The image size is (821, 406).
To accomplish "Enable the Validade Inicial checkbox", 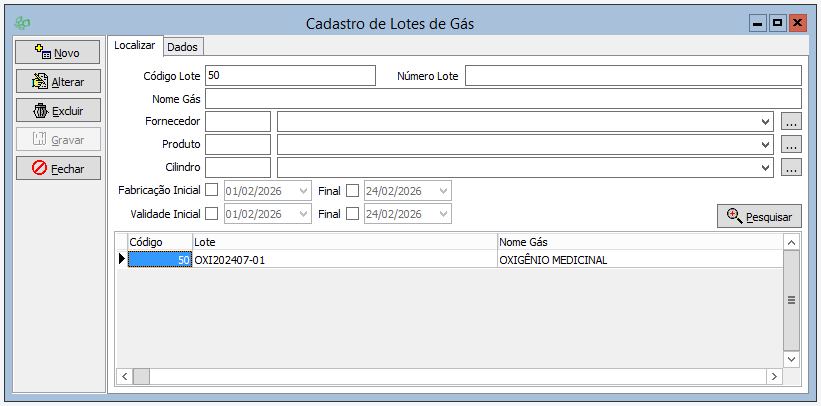I will click(211, 214).
